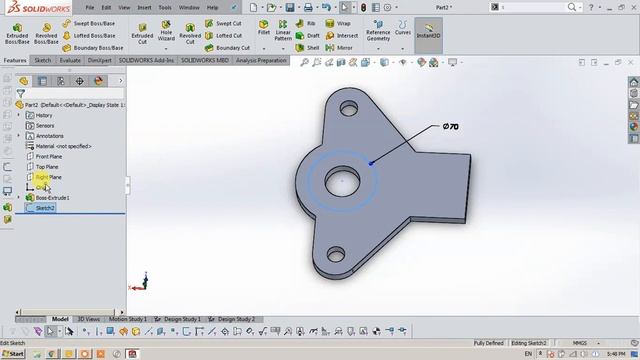Expand the Boss-Extrude1 feature node

click(18, 198)
